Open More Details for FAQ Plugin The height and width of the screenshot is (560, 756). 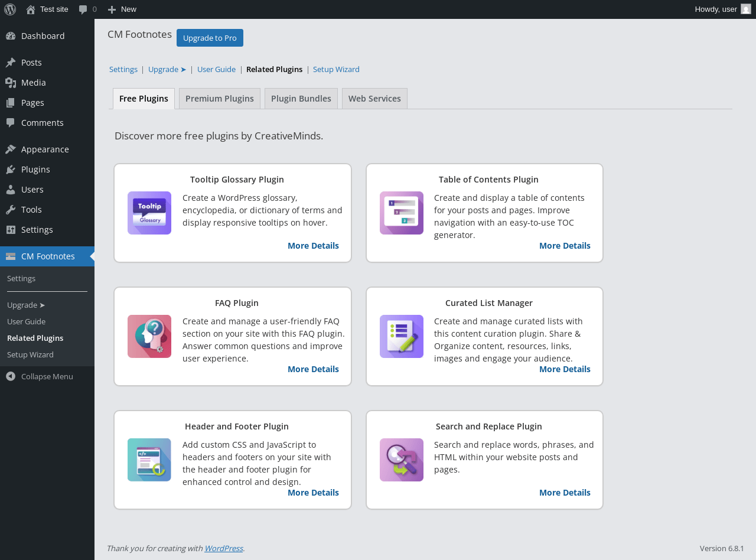click(313, 369)
